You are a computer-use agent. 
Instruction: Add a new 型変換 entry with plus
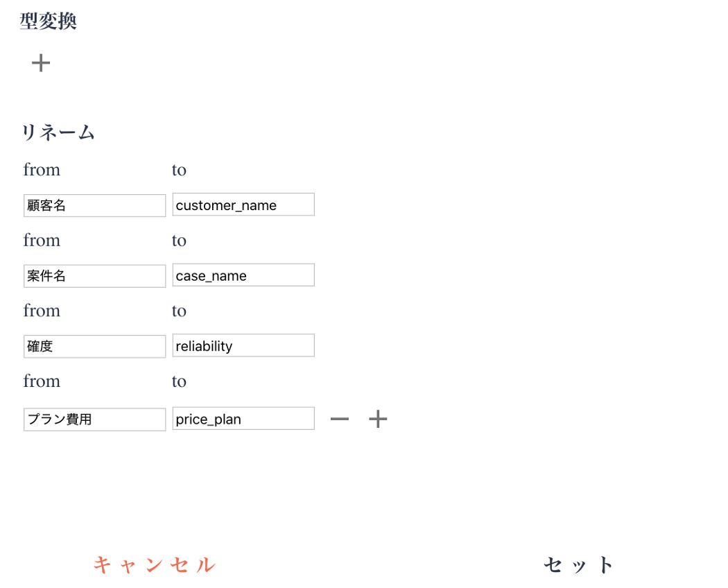(41, 63)
